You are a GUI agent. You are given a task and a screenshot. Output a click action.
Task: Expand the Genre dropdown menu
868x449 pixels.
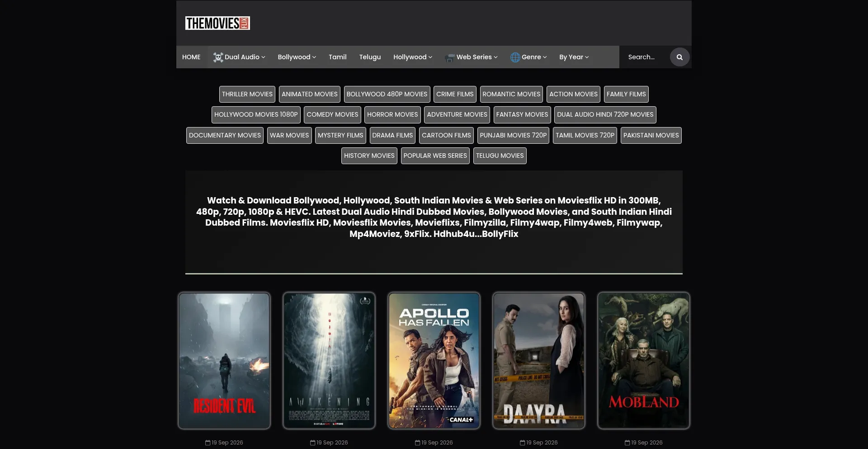pyautogui.click(x=528, y=57)
